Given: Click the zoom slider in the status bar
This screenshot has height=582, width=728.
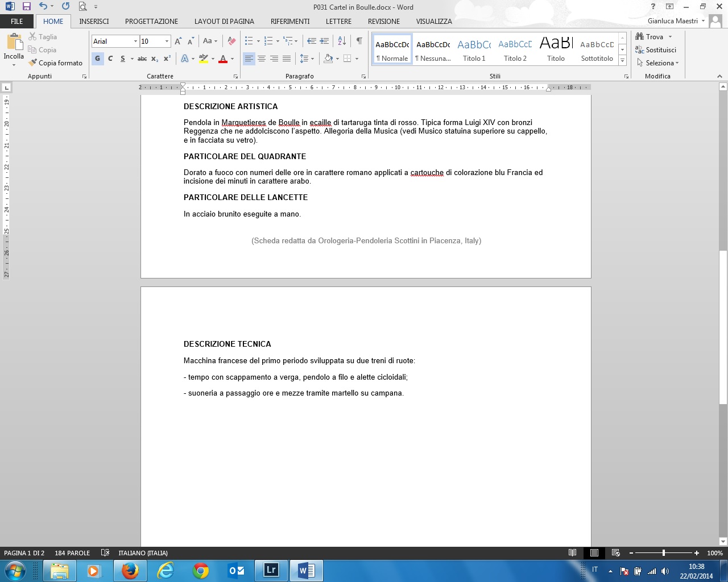Looking at the screenshot, I should click(663, 553).
